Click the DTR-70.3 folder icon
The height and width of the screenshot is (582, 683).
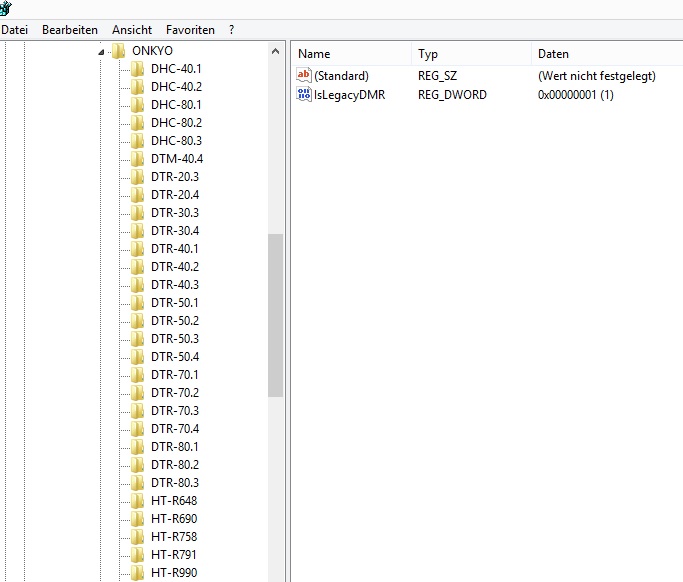click(137, 411)
